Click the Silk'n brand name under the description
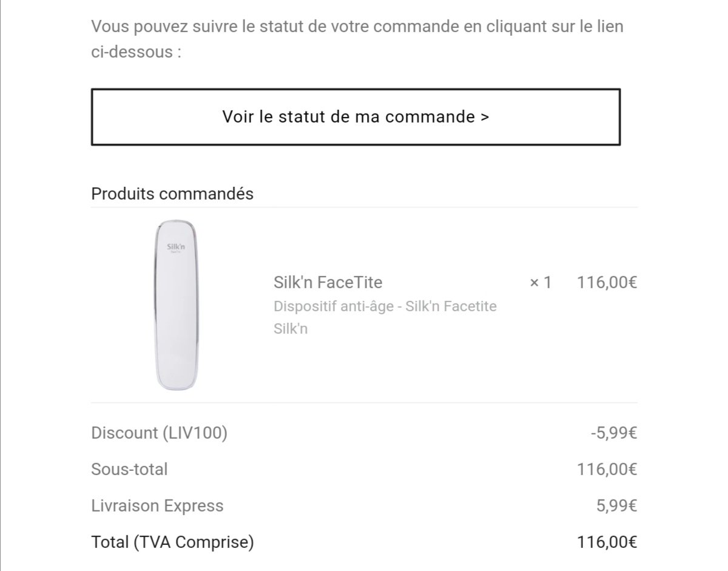This screenshot has height=571, width=728. coord(291,329)
